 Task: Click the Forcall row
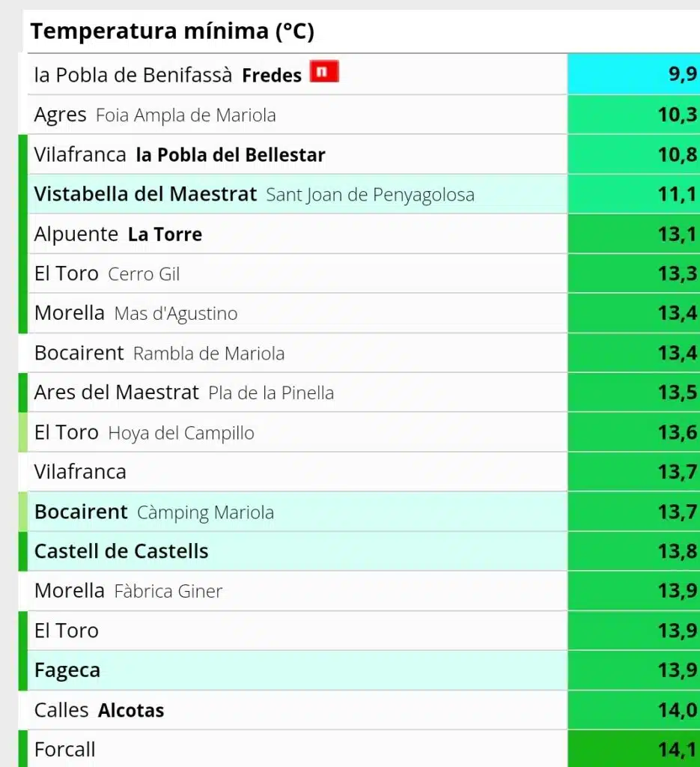(x=297, y=749)
